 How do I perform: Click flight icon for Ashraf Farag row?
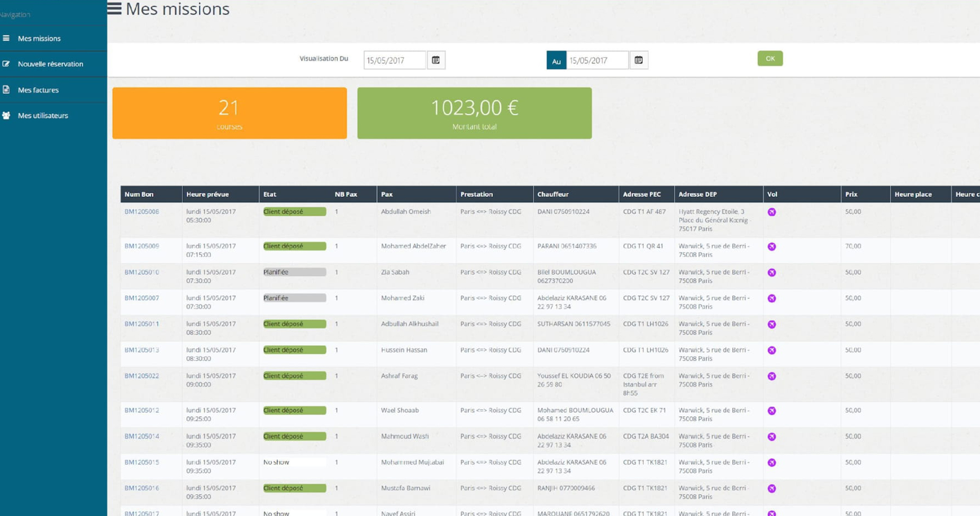[772, 376]
